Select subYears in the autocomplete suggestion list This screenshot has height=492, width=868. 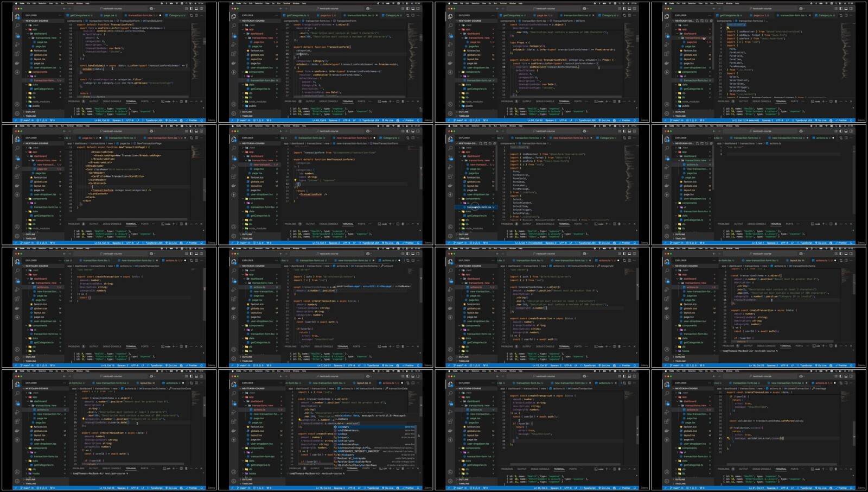click(375, 427)
